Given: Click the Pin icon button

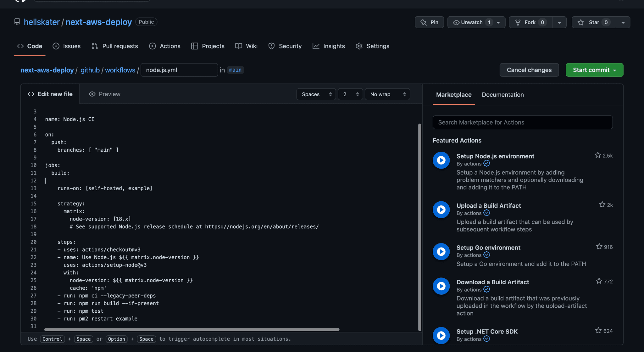Looking at the screenshot, I should coord(424,22).
